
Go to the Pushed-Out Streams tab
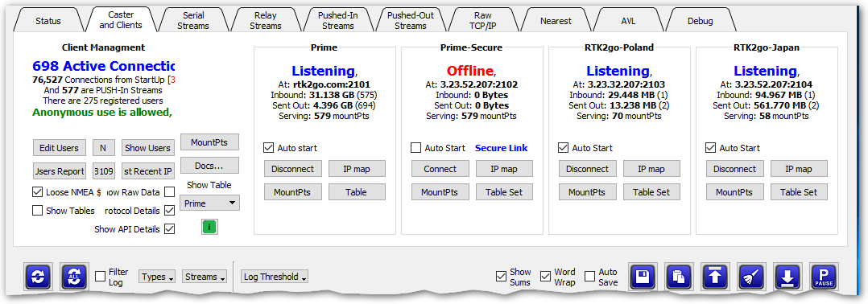410,20
